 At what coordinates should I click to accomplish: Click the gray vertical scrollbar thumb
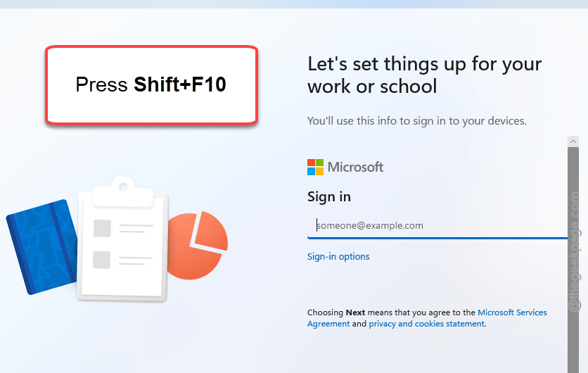(573, 260)
